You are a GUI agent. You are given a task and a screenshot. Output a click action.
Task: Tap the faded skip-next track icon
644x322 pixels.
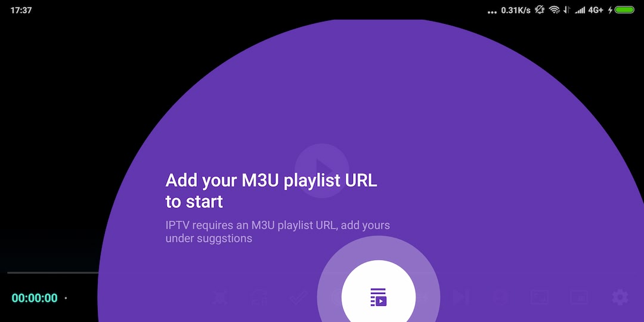461,297
